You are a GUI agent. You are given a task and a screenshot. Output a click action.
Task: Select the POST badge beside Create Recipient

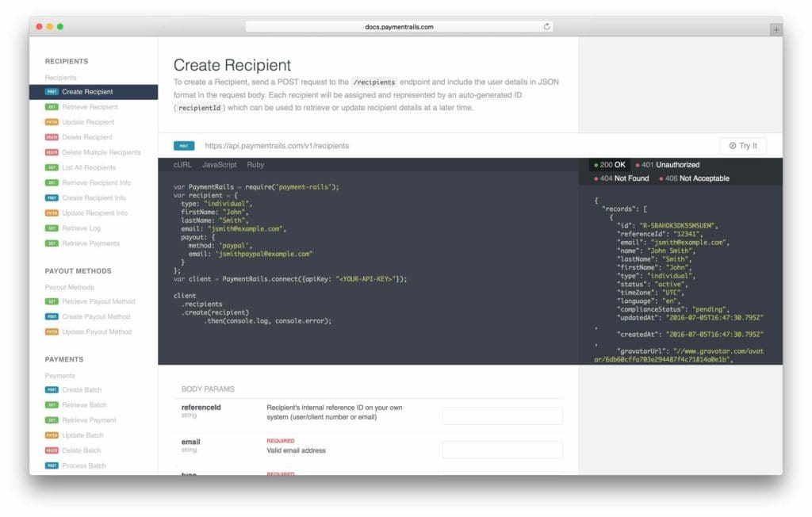pyautogui.click(x=52, y=92)
